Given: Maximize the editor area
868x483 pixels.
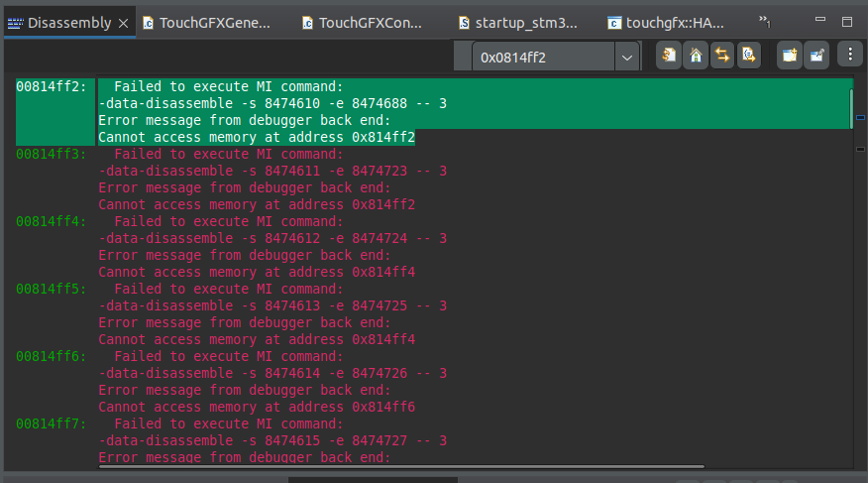Looking at the screenshot, I should pyautogui.click(x=847, y=21).
